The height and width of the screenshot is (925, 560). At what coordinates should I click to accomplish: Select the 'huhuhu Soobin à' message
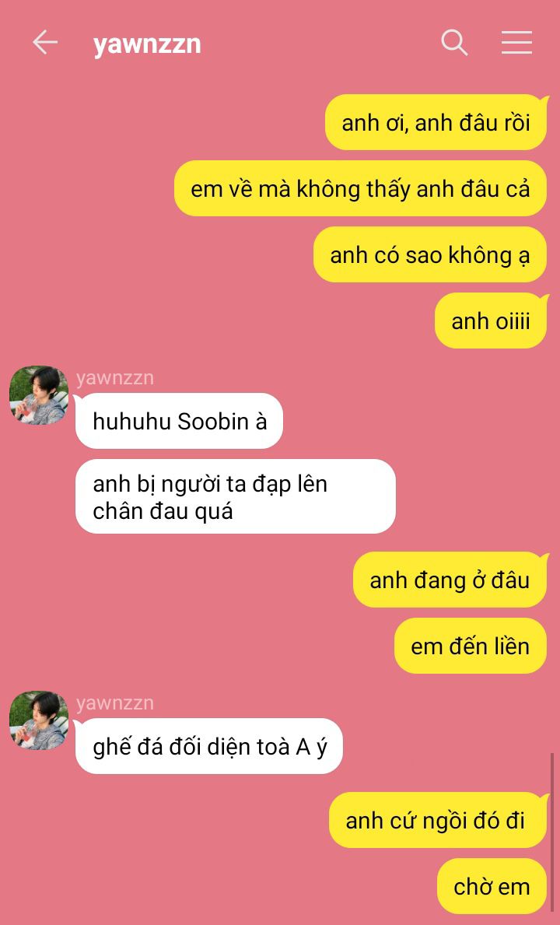179,421
